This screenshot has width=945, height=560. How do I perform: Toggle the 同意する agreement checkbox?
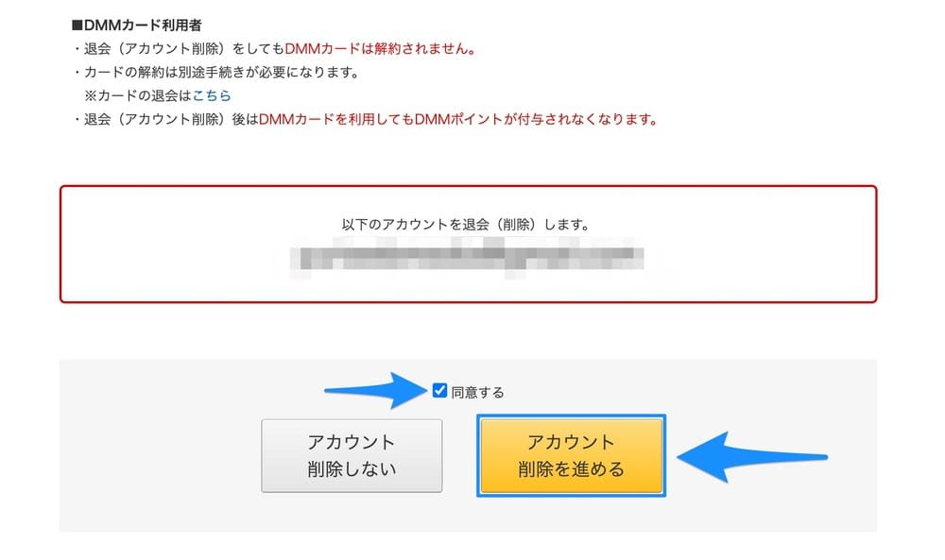point(439,390)
